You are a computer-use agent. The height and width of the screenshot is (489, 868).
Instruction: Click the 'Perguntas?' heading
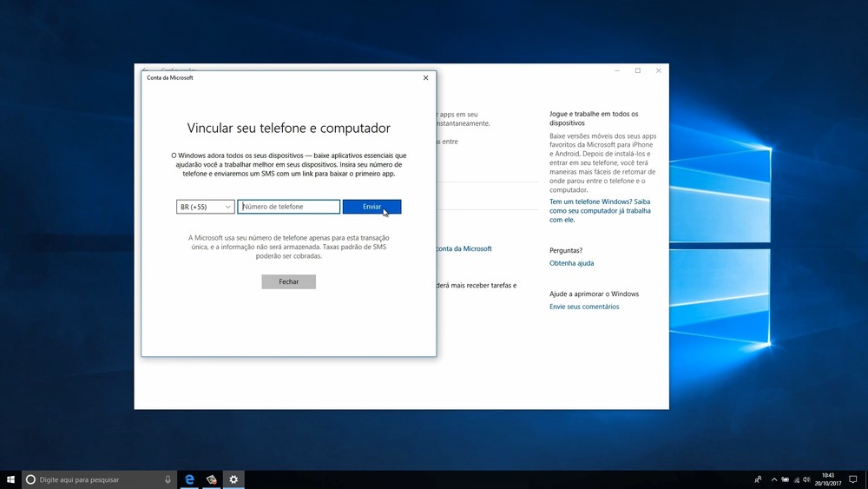pos(566,250)
